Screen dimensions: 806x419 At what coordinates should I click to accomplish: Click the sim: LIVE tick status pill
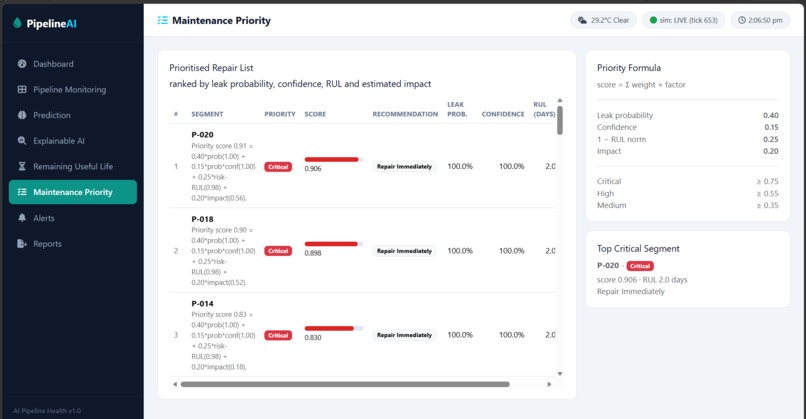coord(683,20)
